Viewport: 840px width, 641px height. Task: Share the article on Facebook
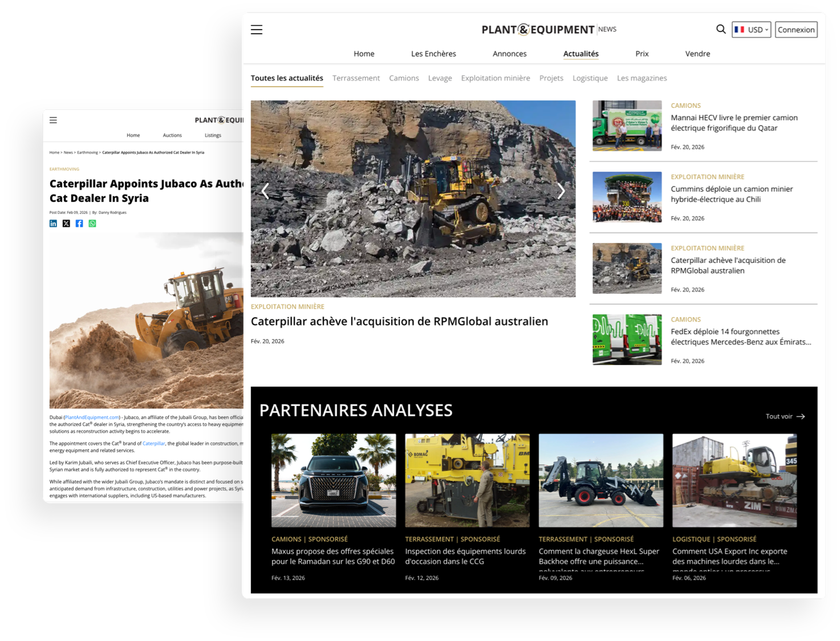(x=79, y=224)
